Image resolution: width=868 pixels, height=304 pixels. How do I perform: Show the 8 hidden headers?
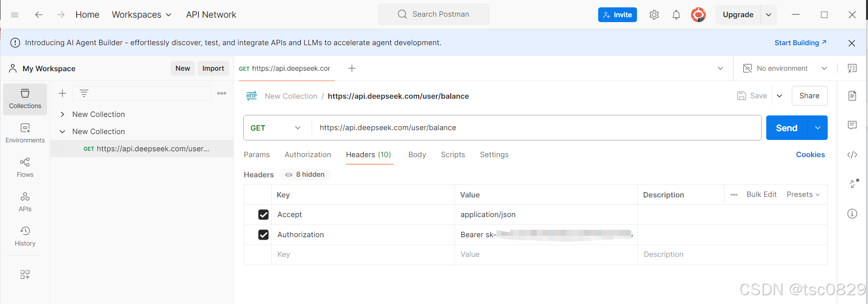click(305, 174)
